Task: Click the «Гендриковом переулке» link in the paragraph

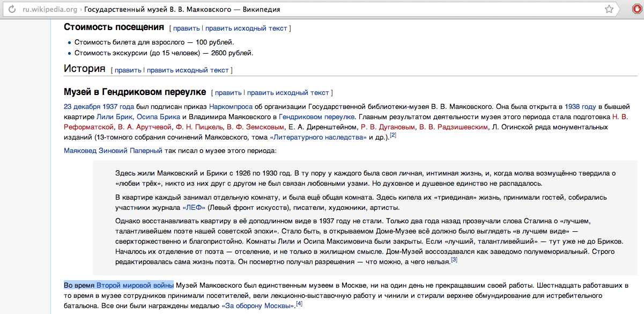Action: point(317,116)
